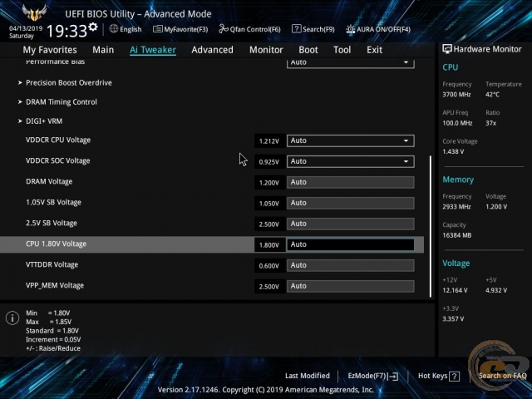This screenshot has width=532, height=399.
Task: Open VDDCR SOC Voltage dropdown
Action: 351,161
